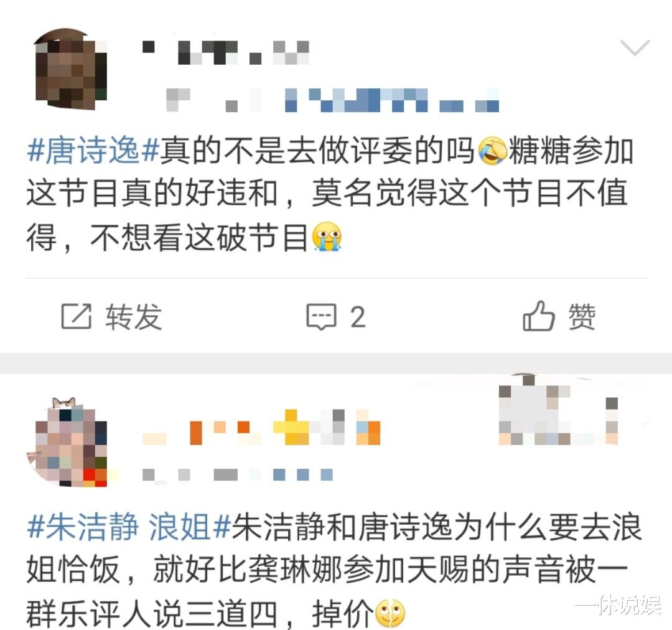Tap the 赞 label
The height and width of the screenshot is (630, 672).
point(582,317)
